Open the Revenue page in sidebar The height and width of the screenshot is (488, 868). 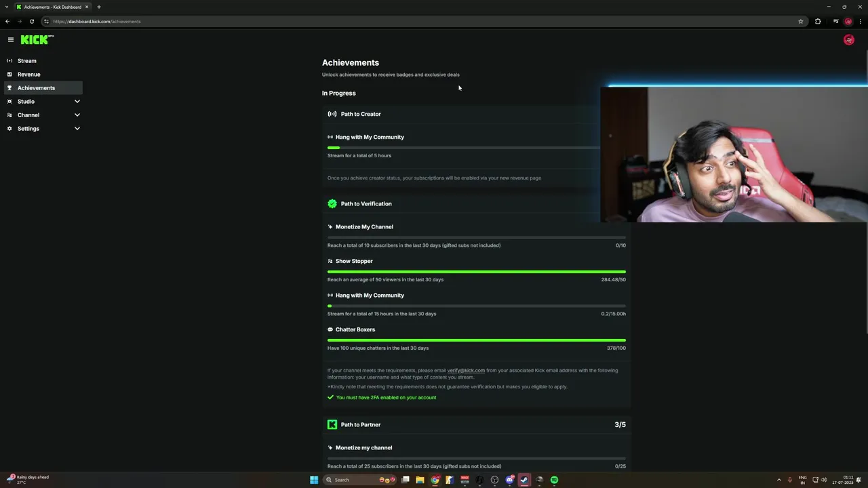(43, 75)
